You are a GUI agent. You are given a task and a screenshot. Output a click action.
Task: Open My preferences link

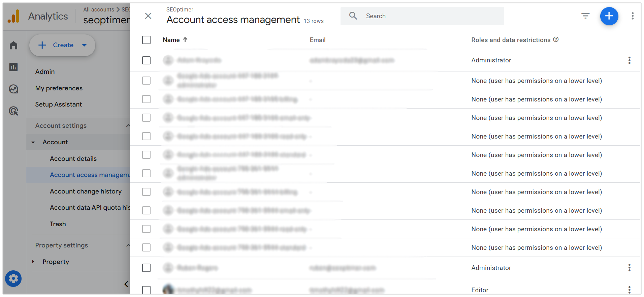tap(59, 88)
